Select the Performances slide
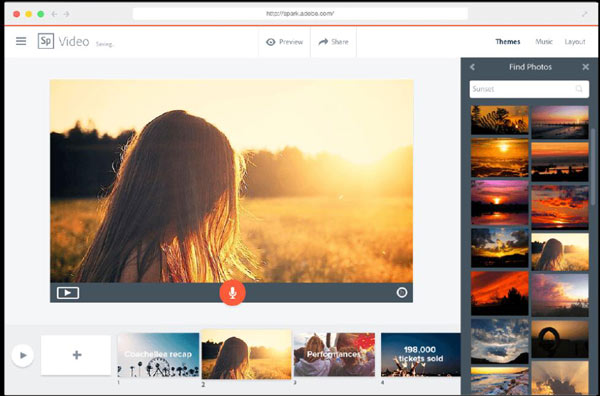This screenshot has height=396, width=600. click(334, 354)
